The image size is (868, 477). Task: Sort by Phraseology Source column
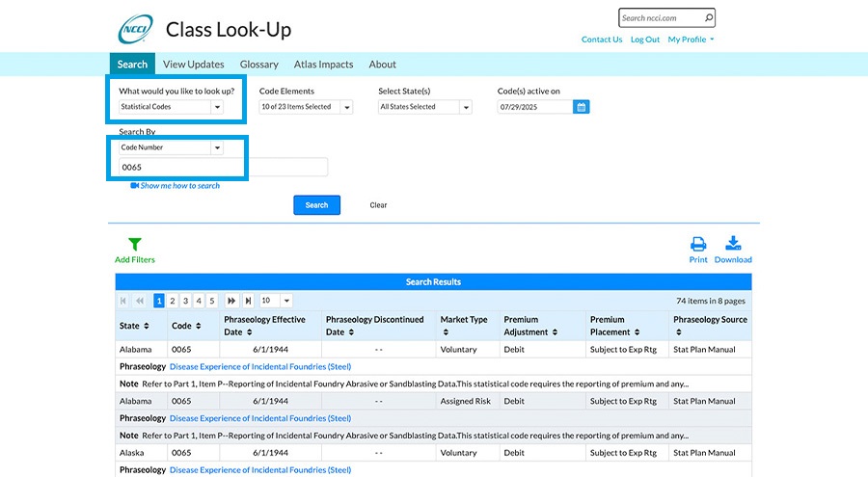pos(679,332)
